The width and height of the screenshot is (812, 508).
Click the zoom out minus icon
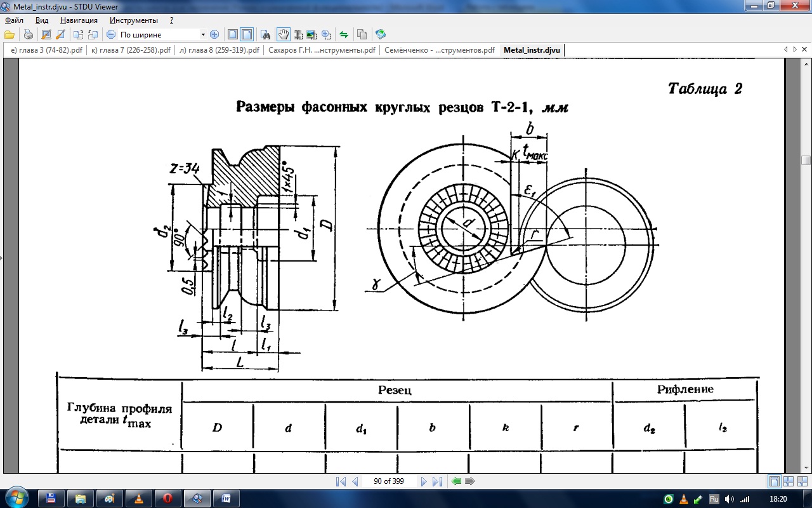point(111,34)
